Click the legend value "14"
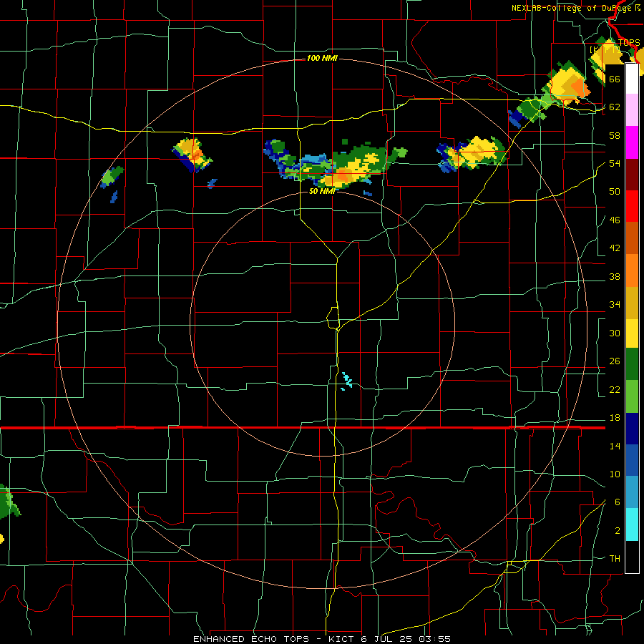644x644 pixels. (615, 446)
